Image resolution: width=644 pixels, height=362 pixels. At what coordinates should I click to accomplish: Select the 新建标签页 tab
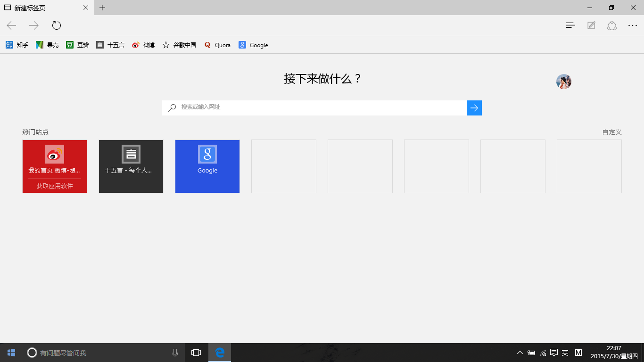coord(47,8)
